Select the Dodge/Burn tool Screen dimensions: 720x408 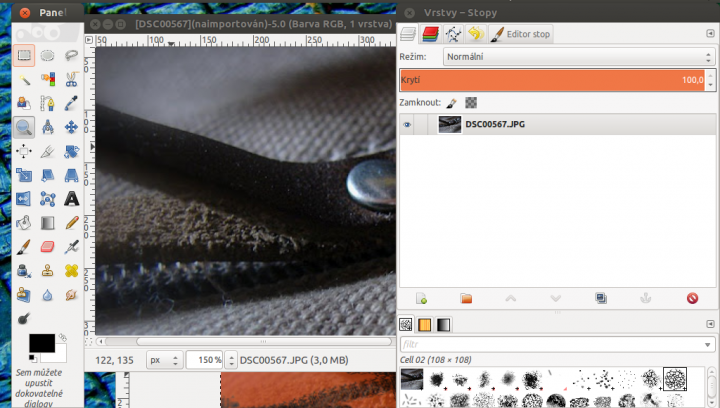pos(24,318)
